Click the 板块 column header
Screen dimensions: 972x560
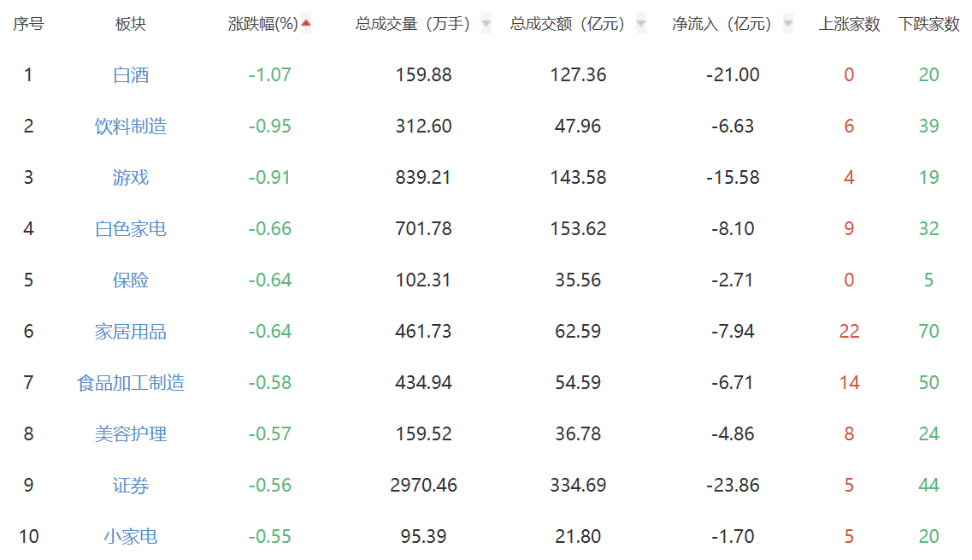(131, 24)
